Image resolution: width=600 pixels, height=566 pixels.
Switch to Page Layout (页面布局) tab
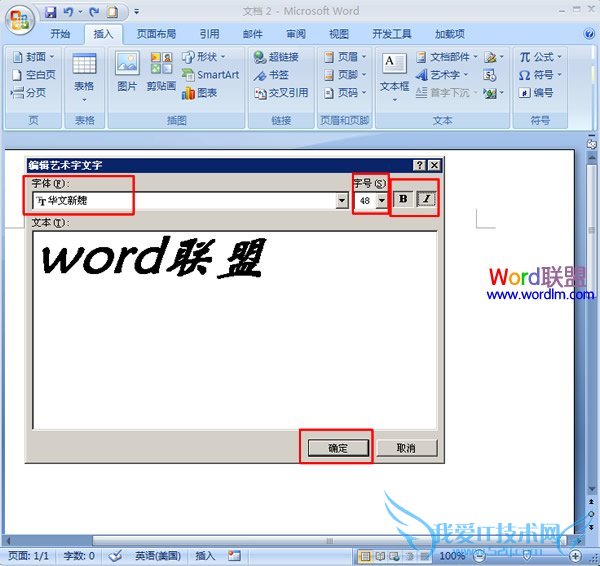pyautogui.click(x=157, y=34)
